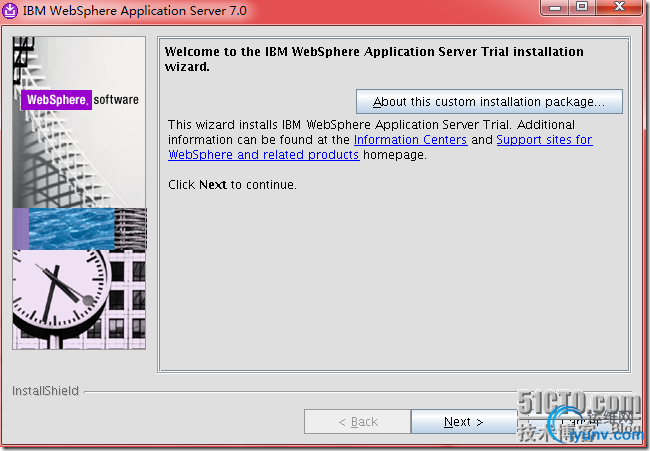Click the 'Click Next to continue.' text
The height and width of the screenshot is (451, 650).
pos(232,184)
